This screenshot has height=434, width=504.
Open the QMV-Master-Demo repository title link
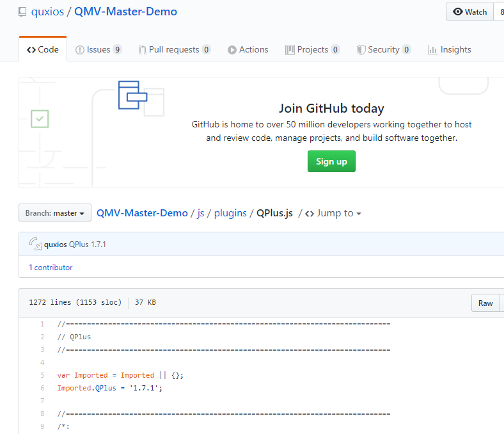tap(125, 12)
